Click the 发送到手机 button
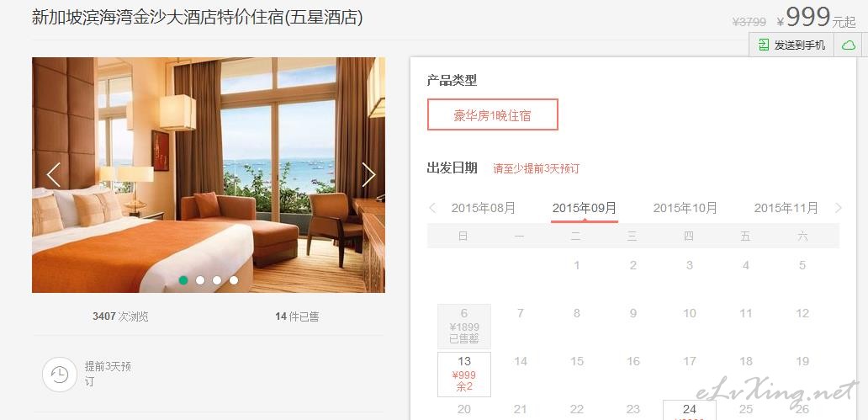868x420 pixels. 792,45
